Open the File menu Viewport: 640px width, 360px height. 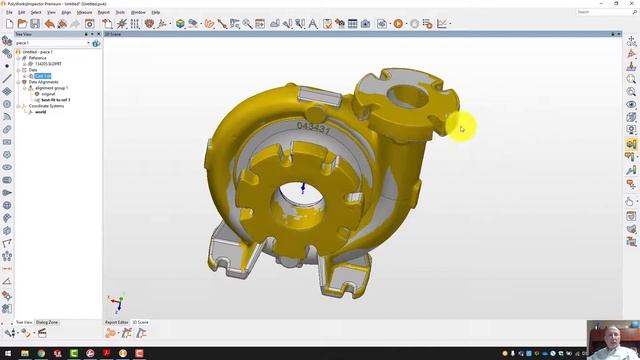[9, 12]
